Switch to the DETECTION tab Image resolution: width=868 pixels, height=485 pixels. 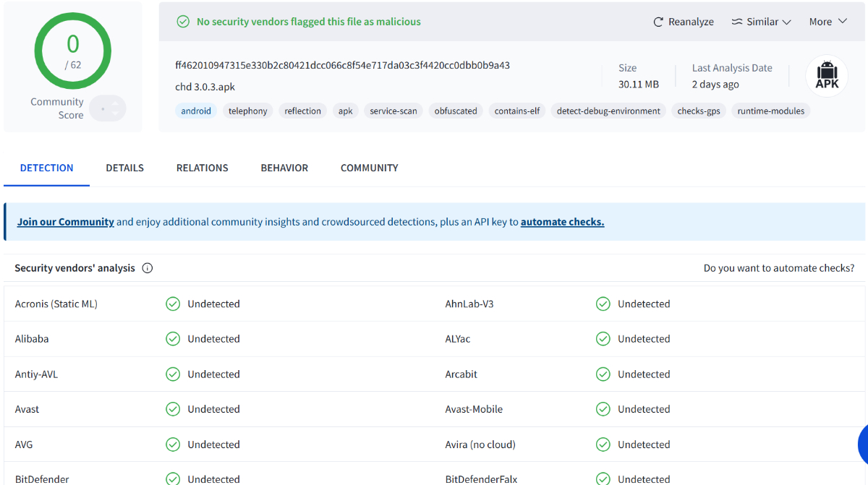[x=46, y=168]
